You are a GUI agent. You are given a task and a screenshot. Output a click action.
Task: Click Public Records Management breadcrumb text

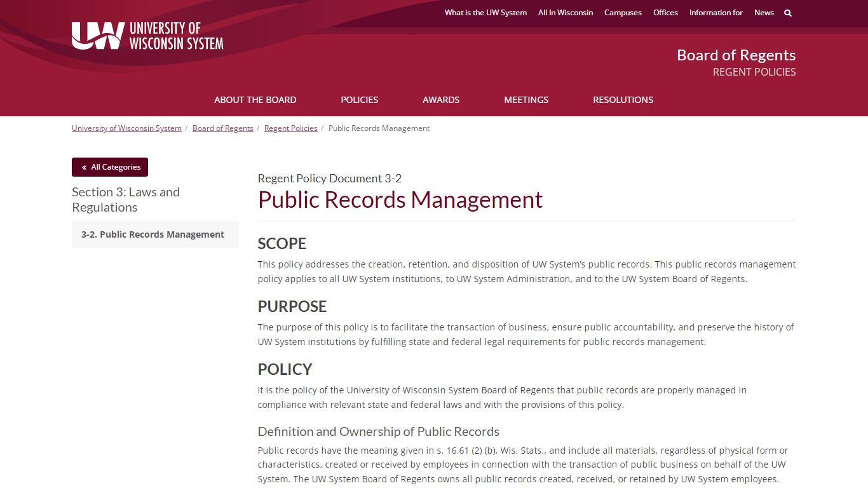click(379, 128)
